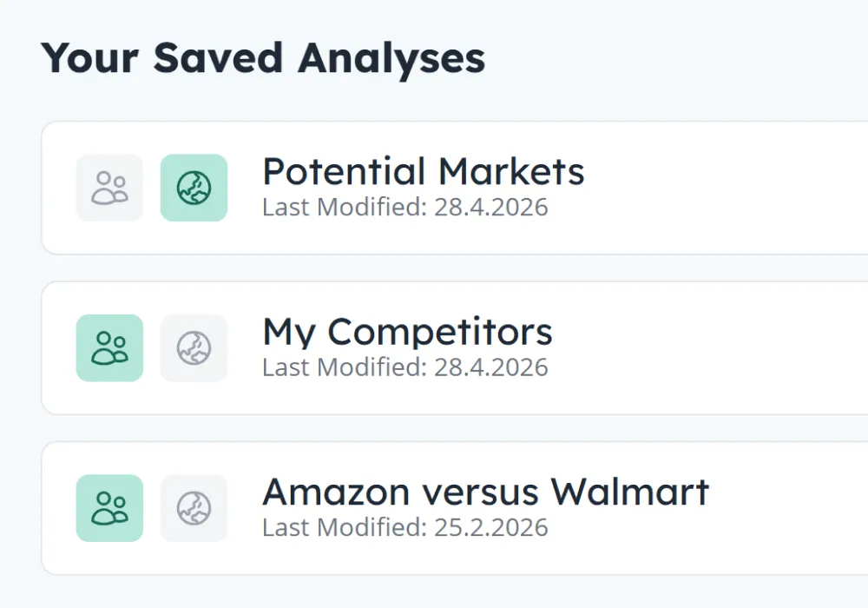
Task: Select the My Competitors card
Action: click(x=521, y=347)
